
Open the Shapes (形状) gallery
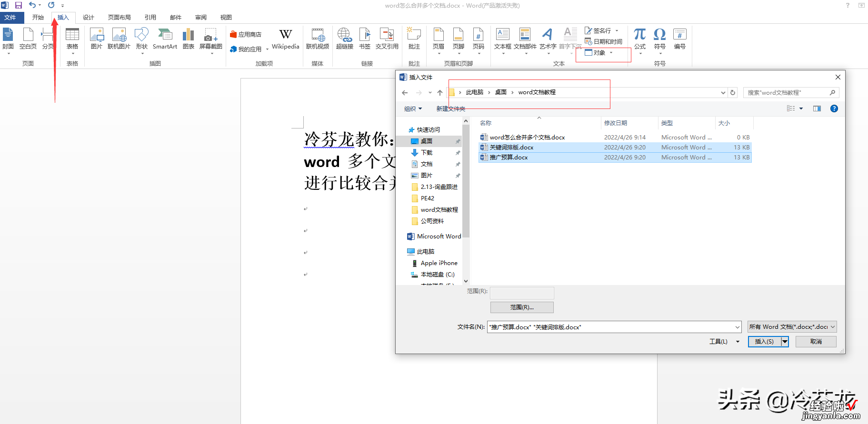pos(142,39)
